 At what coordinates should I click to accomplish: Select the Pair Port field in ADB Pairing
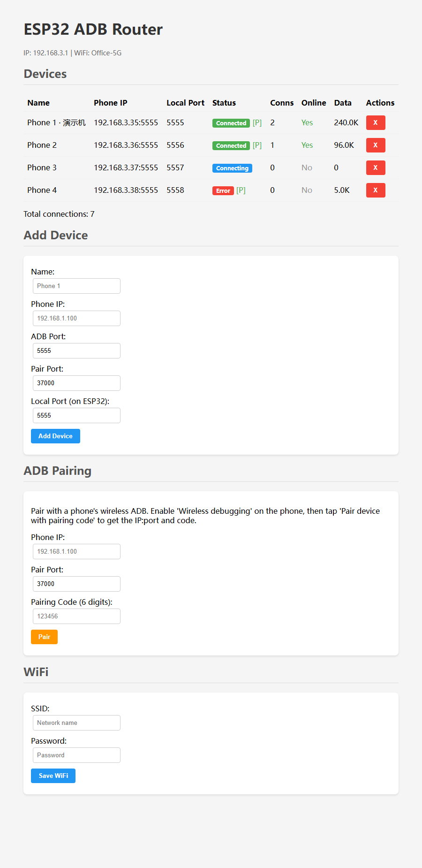point(76,584)
